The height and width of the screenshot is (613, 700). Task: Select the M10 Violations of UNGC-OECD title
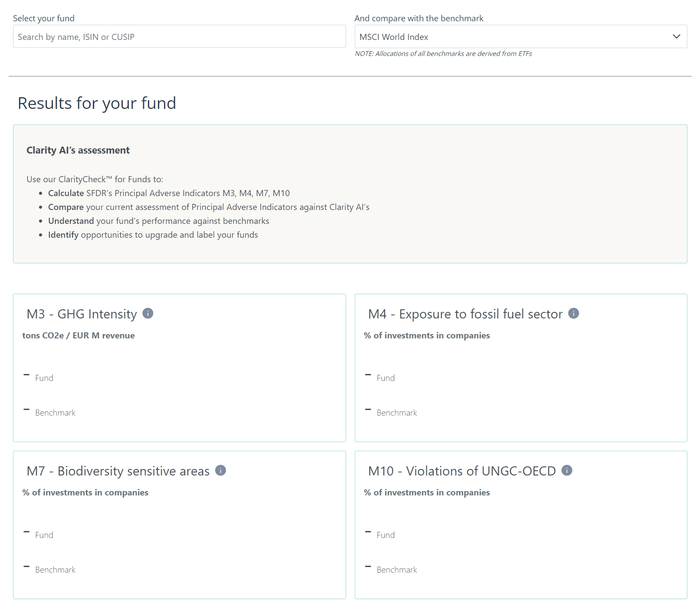click(x=461, y=471)
